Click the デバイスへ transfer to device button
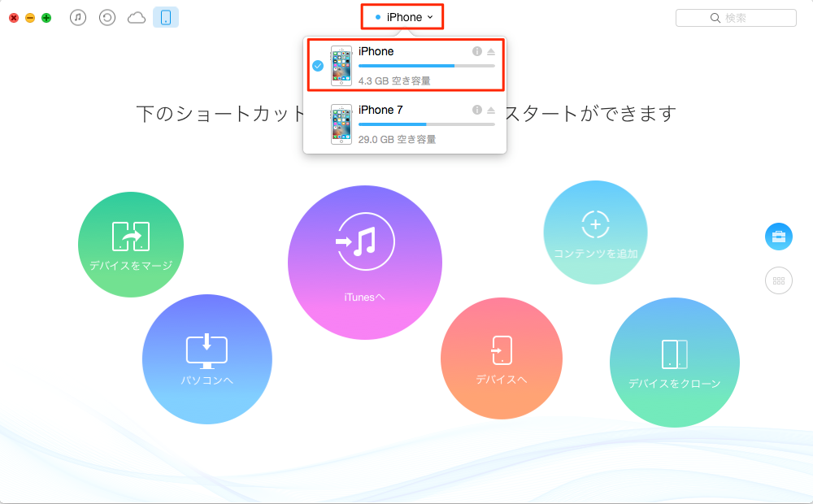 point(502,358)
